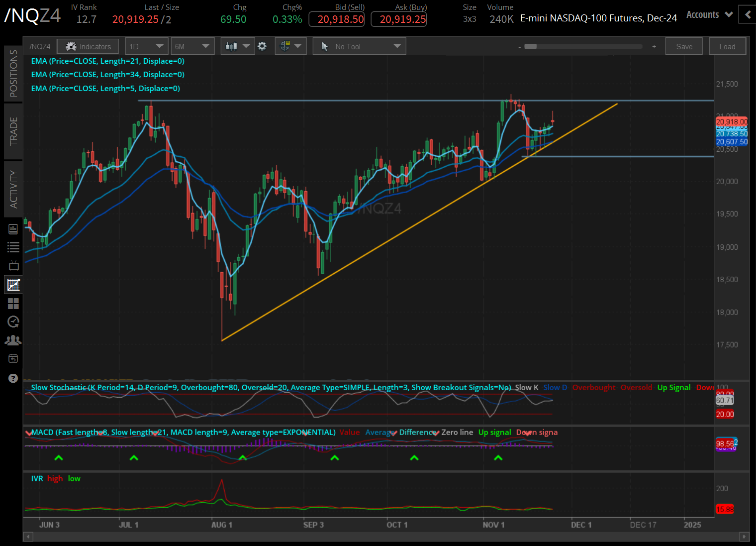Open the 1D timeframe dropdown
The image size is (756, 546).
(x=147, y=46)
